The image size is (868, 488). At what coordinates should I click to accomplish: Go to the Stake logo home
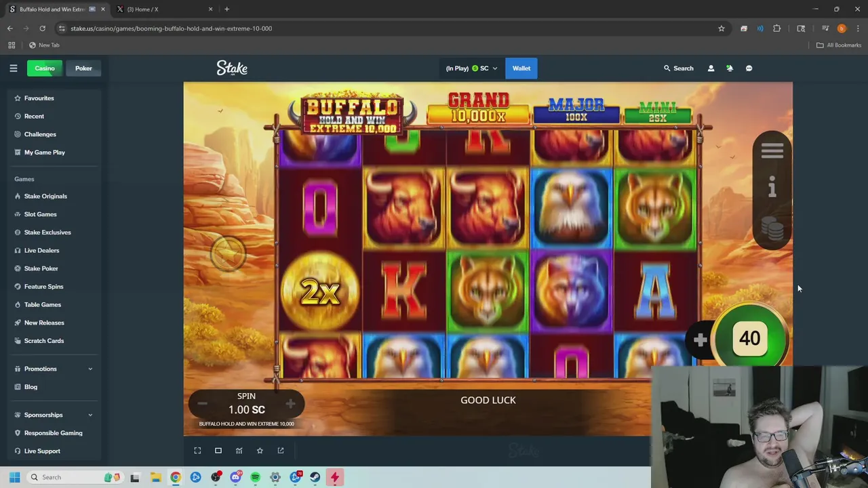[232, 68]
